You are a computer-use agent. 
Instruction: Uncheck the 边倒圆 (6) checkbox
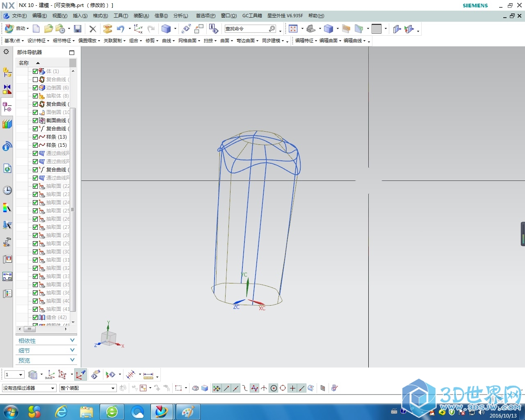click(35, 88)
